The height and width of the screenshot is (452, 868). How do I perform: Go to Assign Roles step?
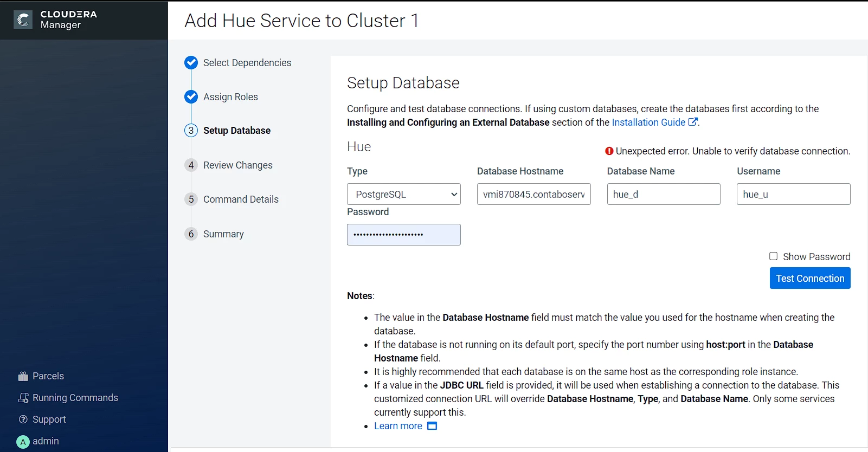coord(230,97)
